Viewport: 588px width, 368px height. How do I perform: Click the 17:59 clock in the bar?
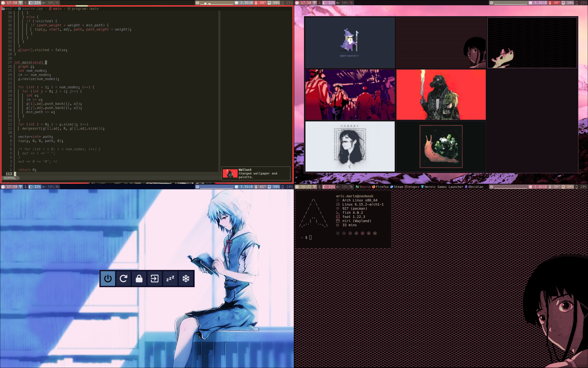(x=9, y=187)
